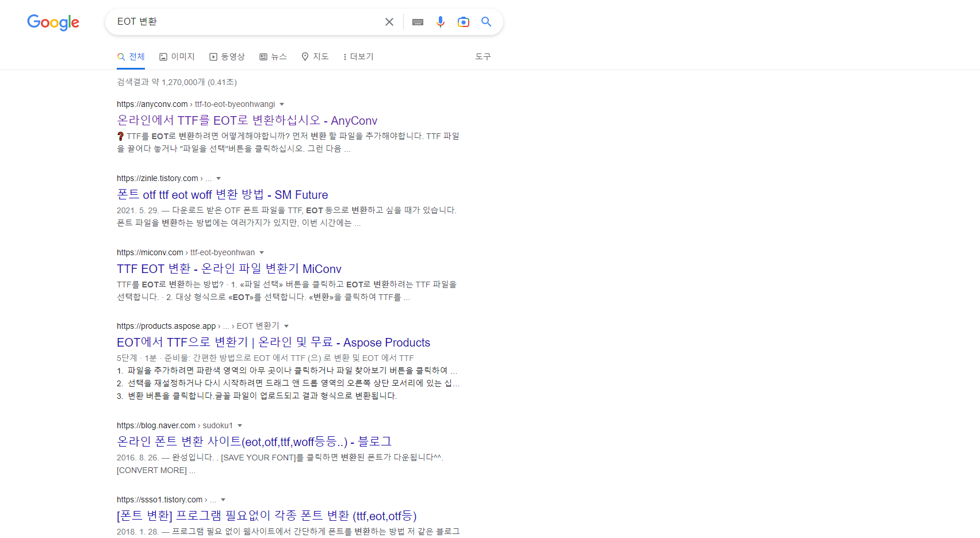Submit search with magnifier icon
Screen dimensions: 980x538
(487, 22)
